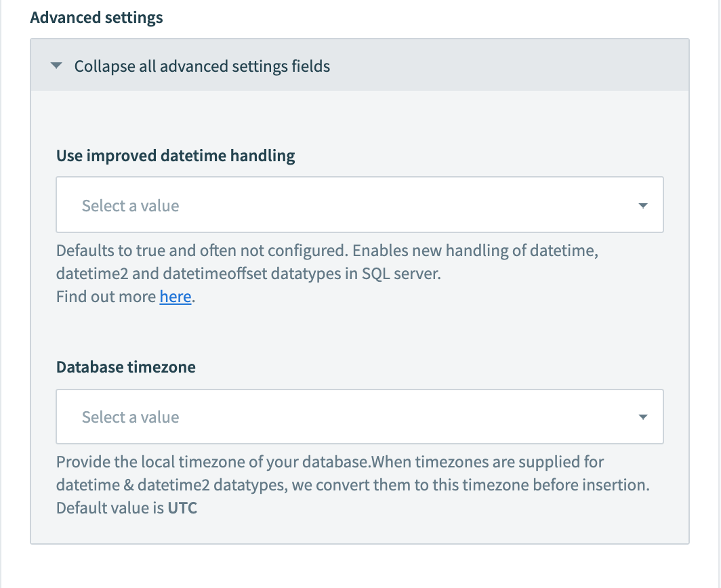Image resolution: width=721 pixels, height=588 pixels.
Task: Open the here hyperlink for more information
Action: (x=175, y=296)
